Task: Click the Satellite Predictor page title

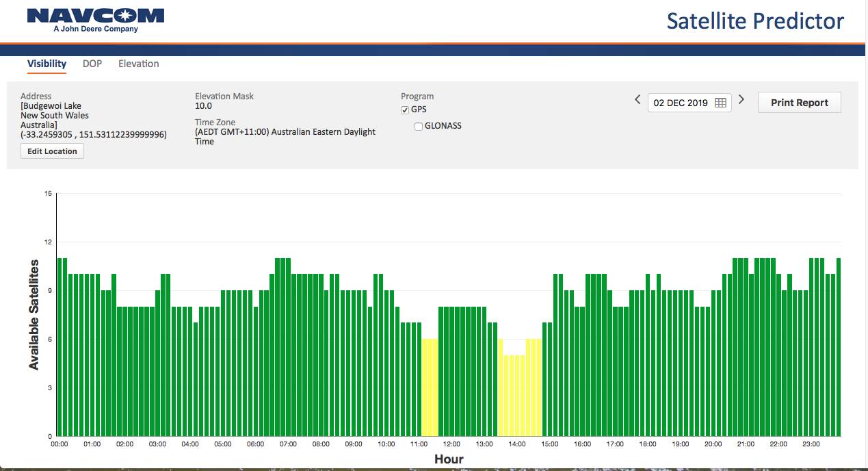Action: tap(755, 21)
